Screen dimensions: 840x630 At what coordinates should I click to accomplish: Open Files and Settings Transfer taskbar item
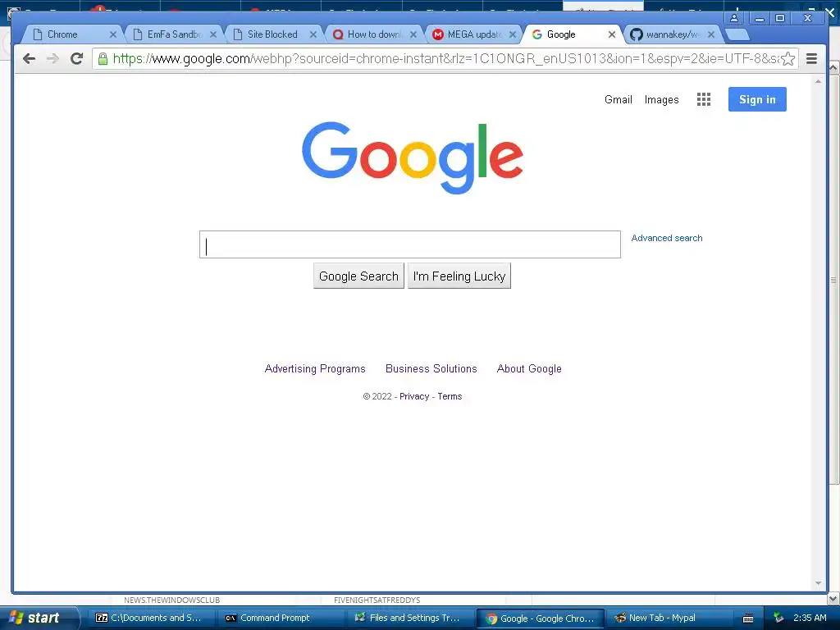[x=410, y=618]
